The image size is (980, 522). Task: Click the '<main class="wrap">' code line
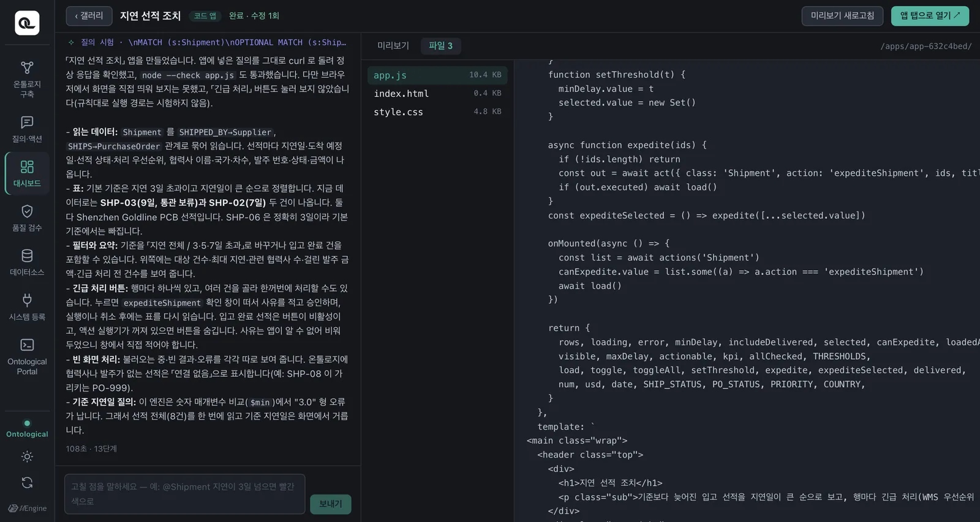point(577,441)
